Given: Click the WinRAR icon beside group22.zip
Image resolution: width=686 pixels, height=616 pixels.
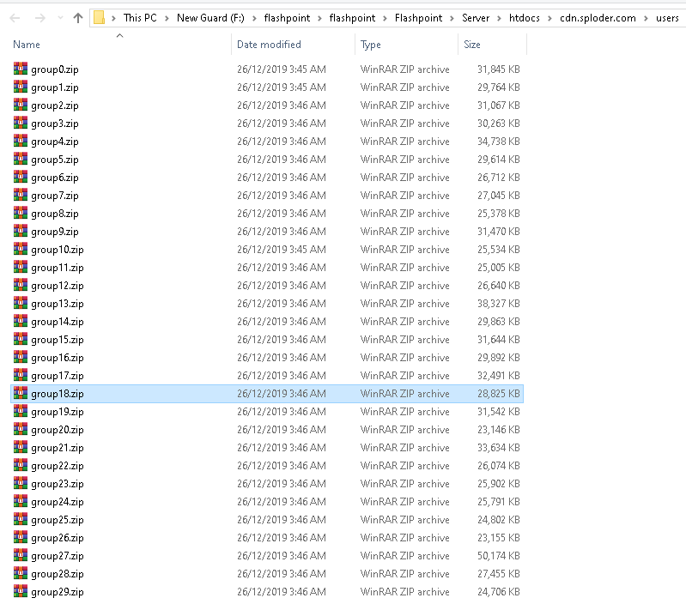Looking at the screenshot, I should pyautogui.click(x=21, y=466).
